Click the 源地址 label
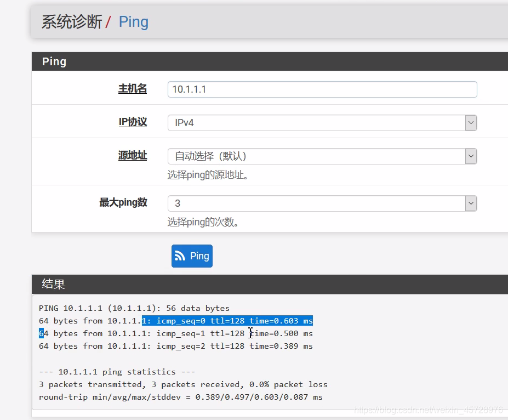Image resolution: width=508 pixels, height=420 pixels. (x=133, y=155)
